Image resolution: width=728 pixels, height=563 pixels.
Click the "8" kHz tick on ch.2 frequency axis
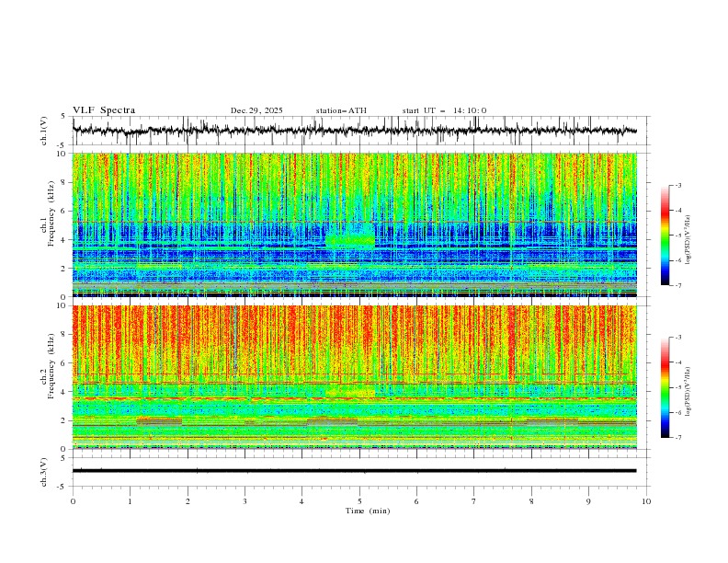tap(64, 335)
